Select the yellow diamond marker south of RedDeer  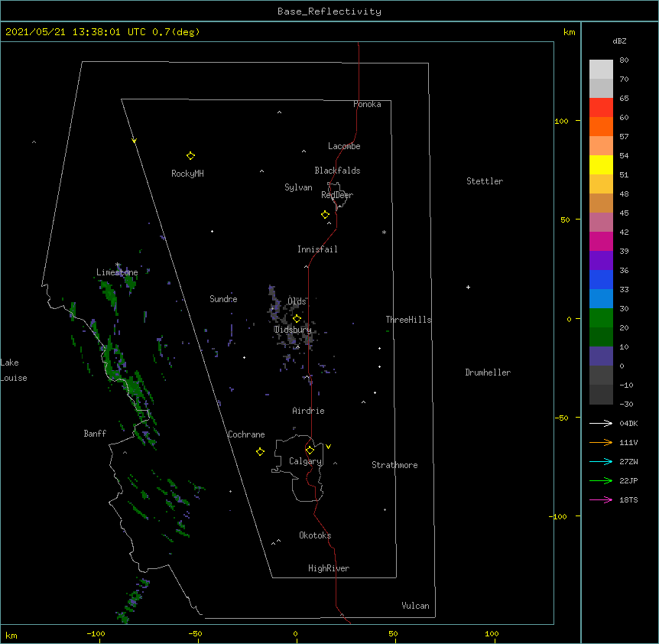(x=325, y=215)
